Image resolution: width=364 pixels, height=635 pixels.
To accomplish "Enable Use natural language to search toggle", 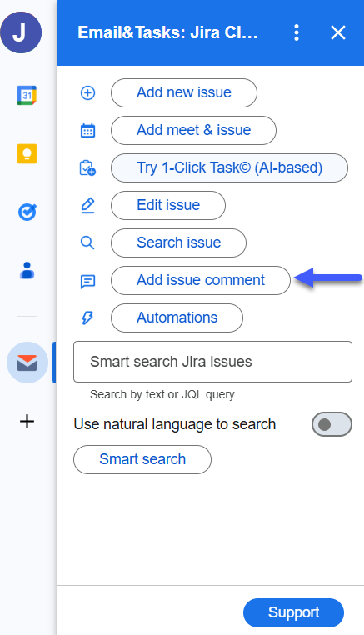I will coord(332,424).
